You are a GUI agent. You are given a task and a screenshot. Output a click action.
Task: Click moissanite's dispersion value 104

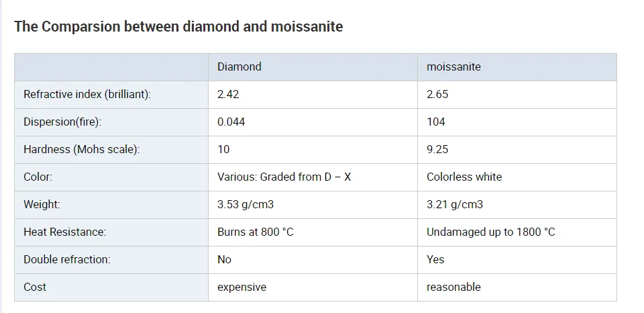(436, 122)
